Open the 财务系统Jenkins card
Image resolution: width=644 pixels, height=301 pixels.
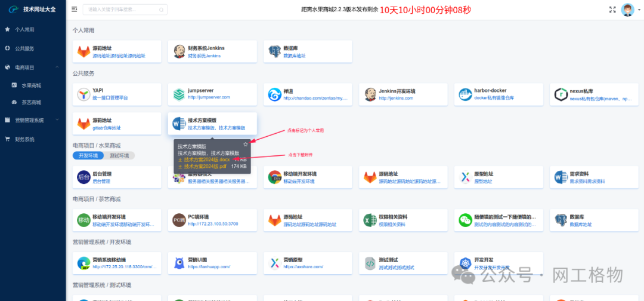pos(212,51)
